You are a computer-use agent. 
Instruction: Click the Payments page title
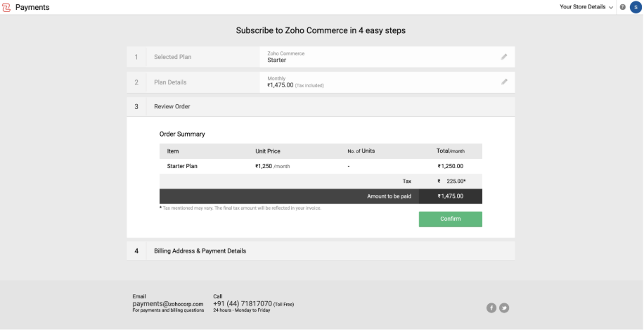pyautogui.click(x=32, y=7)
